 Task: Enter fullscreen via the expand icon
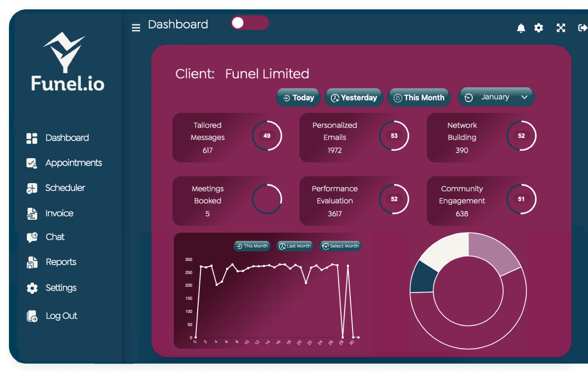click(561, 28)
